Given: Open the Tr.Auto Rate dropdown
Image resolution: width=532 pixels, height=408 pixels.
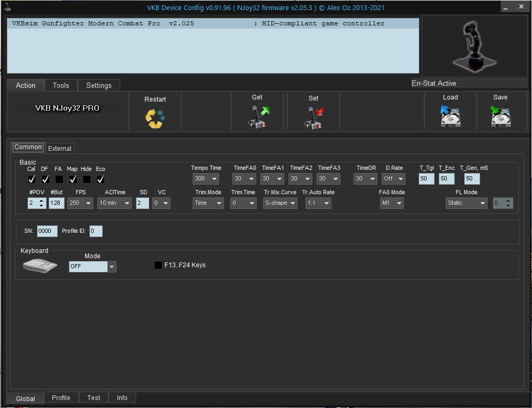Looking at the screenshot, I should [x=318, y=203].
